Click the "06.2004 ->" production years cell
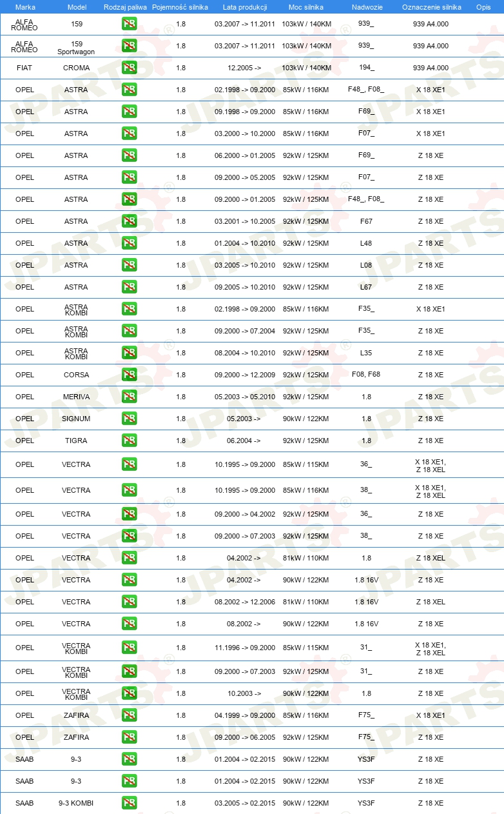 tap(245, 441)
